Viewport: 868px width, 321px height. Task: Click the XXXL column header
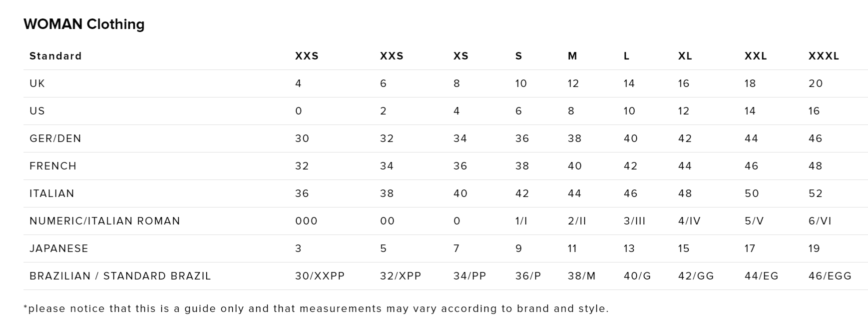pos(824,56)
